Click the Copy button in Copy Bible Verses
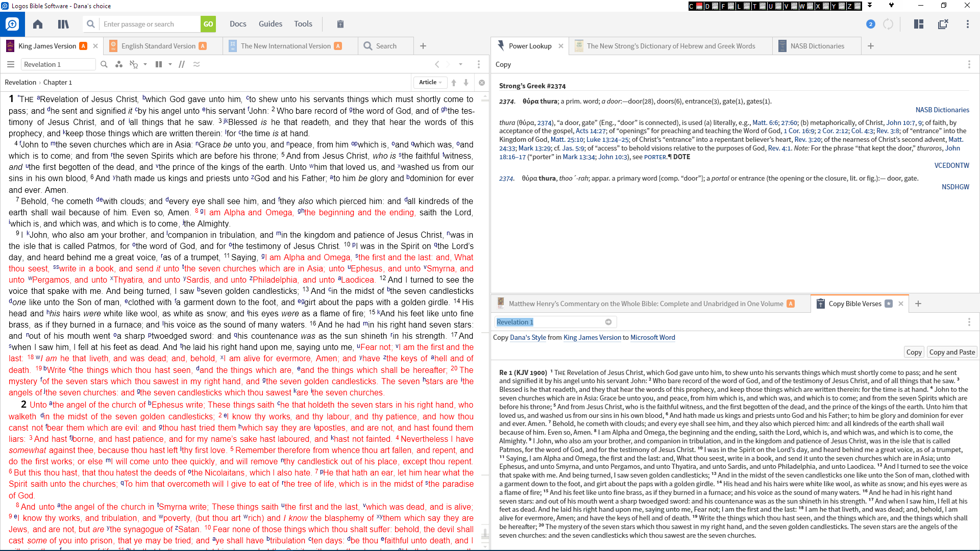 point(914,352)
